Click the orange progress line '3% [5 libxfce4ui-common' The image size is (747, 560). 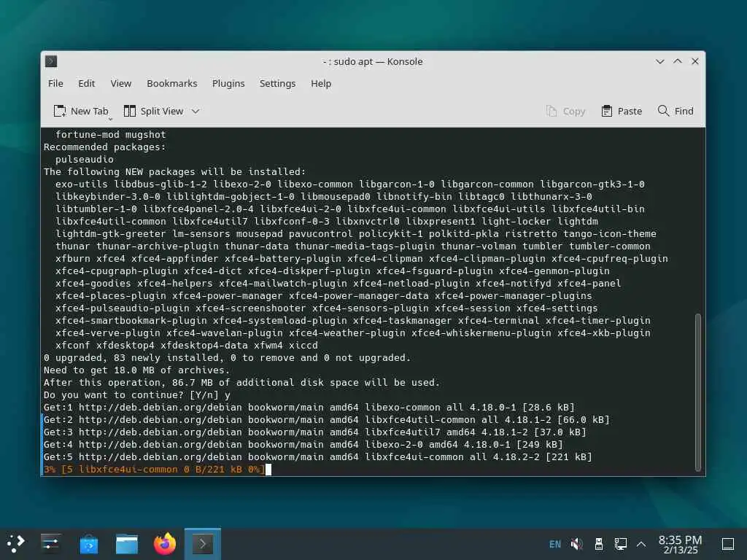(154, 470)
